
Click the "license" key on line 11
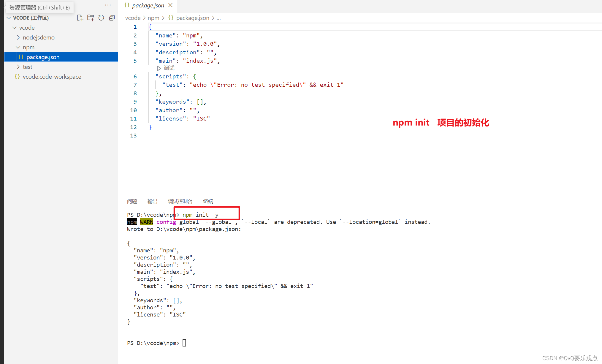171,119
